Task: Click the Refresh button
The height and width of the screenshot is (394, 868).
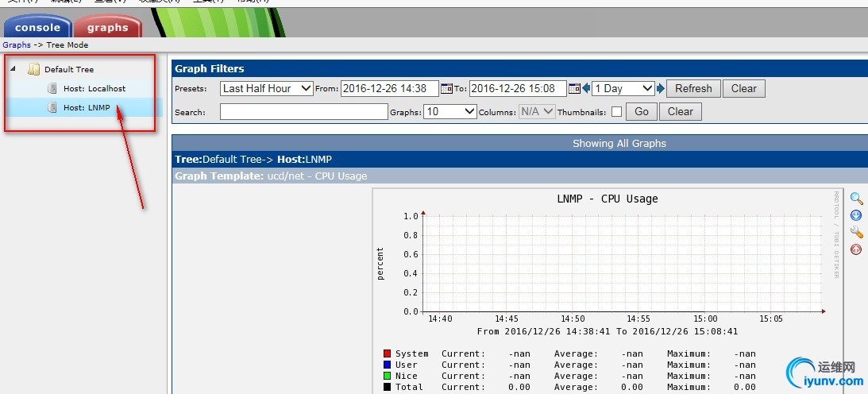Action: (x=693, y=88)
